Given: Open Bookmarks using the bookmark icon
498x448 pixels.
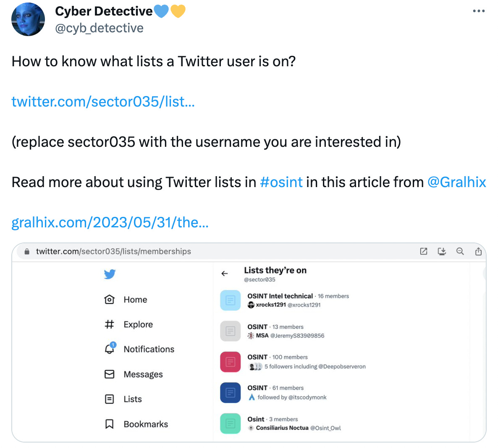Looking at the screenshot, I should pos(109,424).
